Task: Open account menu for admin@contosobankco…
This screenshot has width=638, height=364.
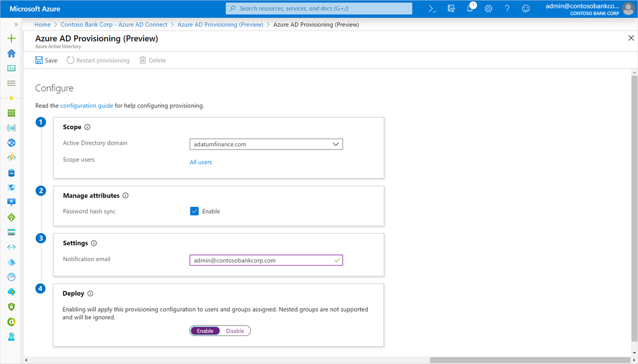Action: coord(589,9)
